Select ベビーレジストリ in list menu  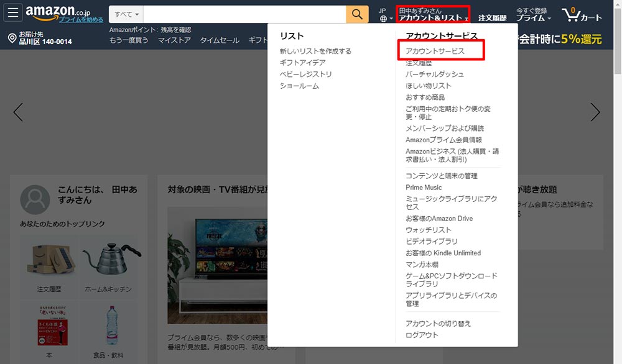(x=305, y=74)
